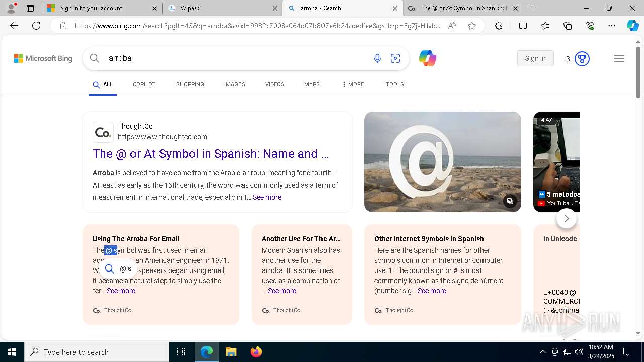Image resolution: width=644 pixels, height=362 pixels.
Task: Open Bing hamburger menu
Action: pyautogui.click(x=619, y=58)
